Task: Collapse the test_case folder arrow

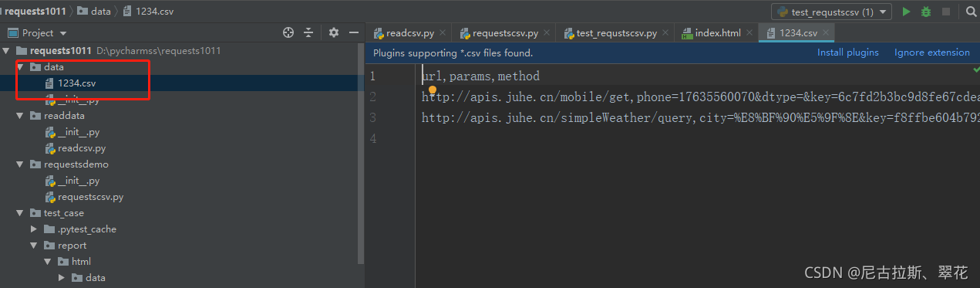Action: (21, 213)
